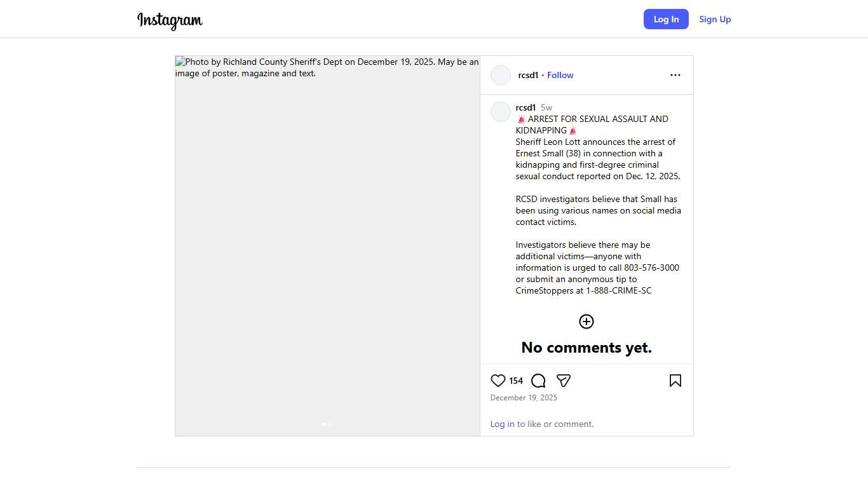Click the Instagram logo

pos(170,20)
